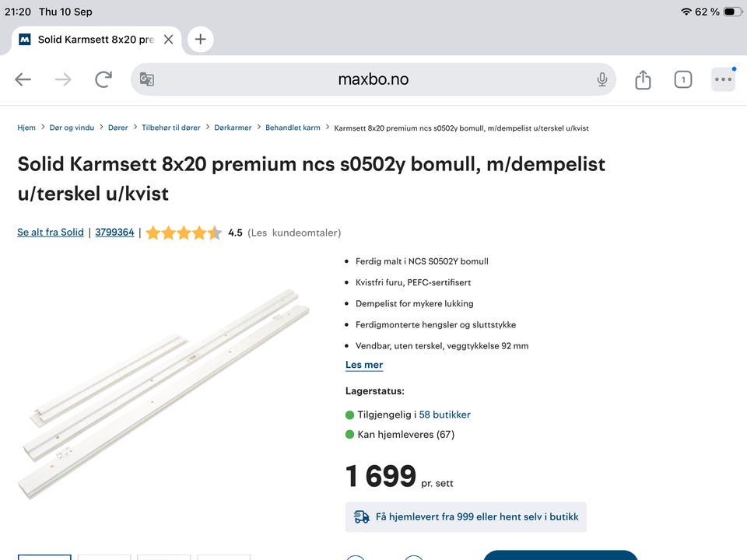This screenshot has height=560, width=747.
Task: Go back using the browser back arrow
Action: 23,79
